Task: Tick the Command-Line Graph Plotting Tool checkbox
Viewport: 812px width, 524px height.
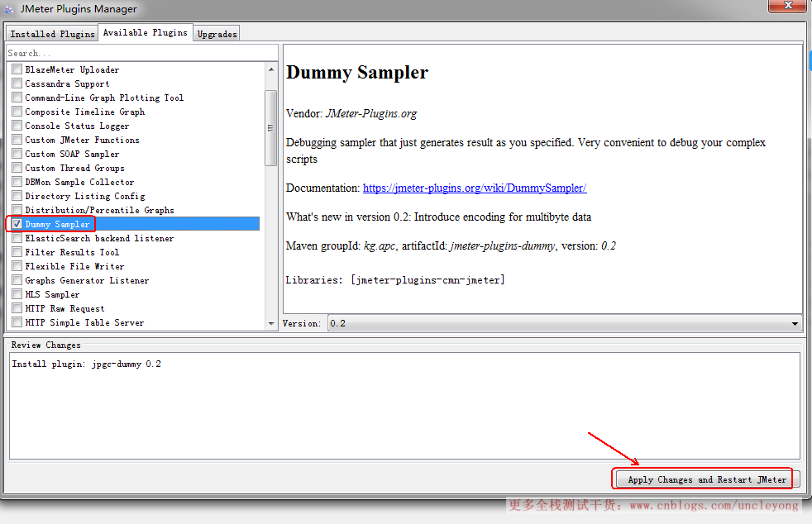Action: pos(17,98)
